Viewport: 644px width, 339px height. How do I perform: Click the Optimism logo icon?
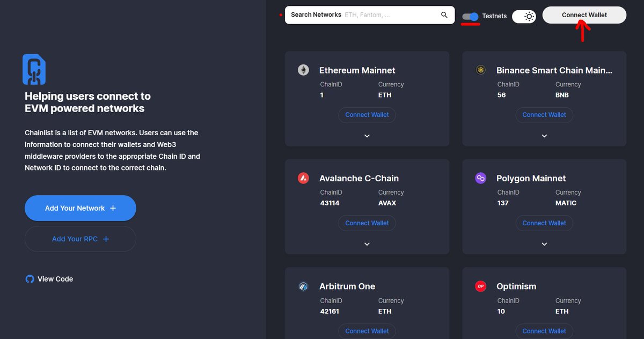[480, 286]
